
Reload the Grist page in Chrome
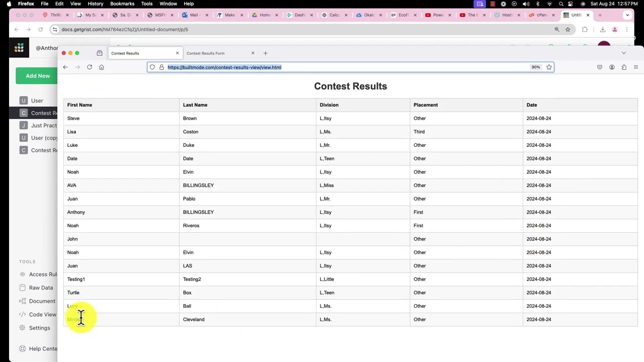click(x=40, y=29)
